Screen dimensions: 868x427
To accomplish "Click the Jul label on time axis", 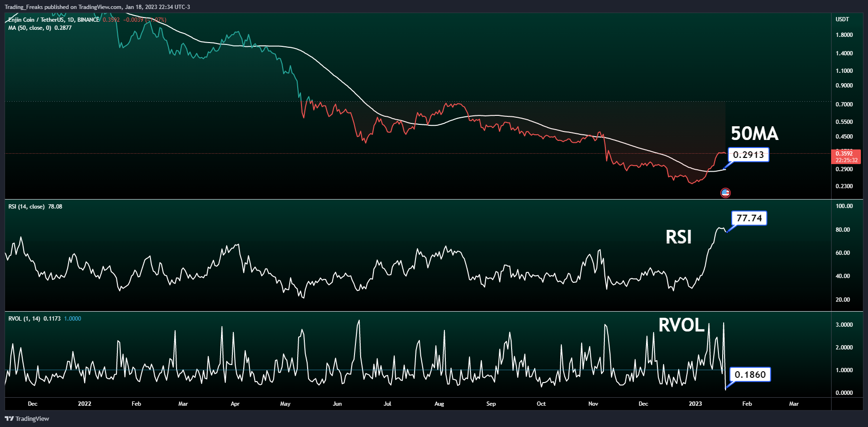I will pyautogui.click(x=388, y=404).
